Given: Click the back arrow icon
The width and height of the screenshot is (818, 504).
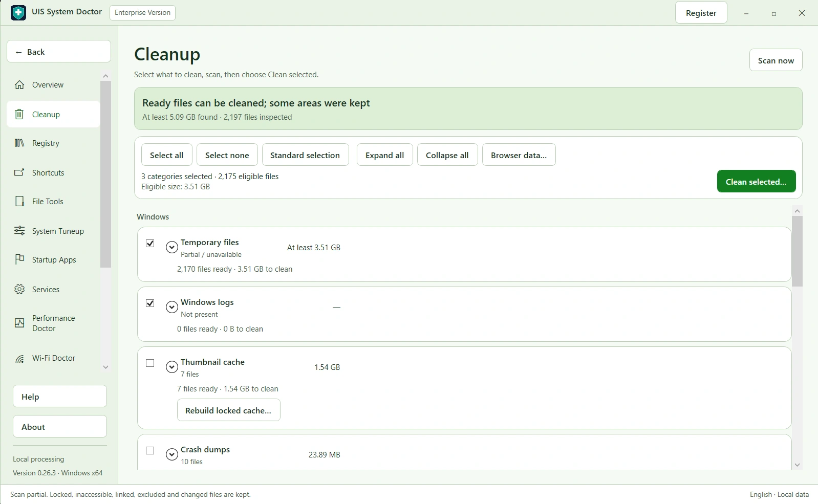Looking at the screenshot, I should click(x=19, y=52).
